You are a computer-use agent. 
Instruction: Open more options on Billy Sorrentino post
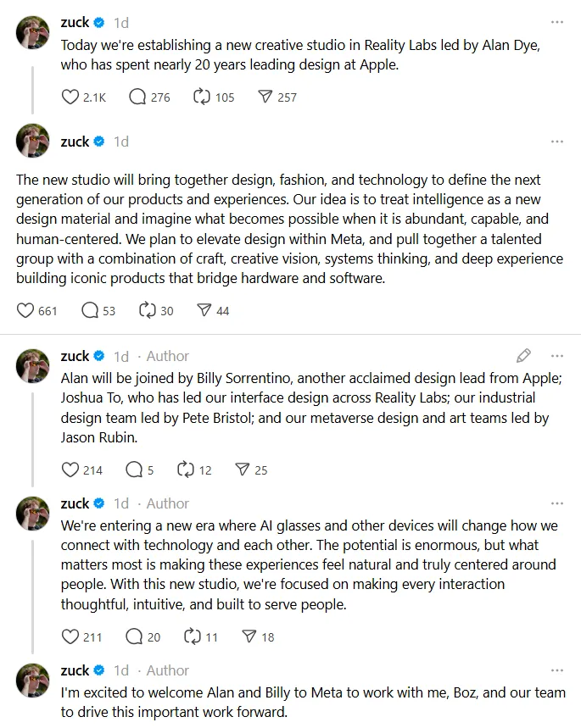pyautogui.click(x=556, y=356)
